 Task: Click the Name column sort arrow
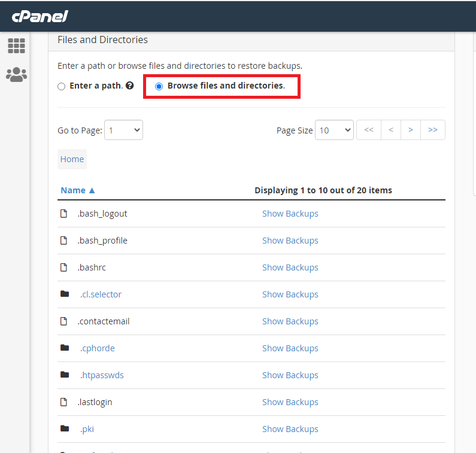pos(92,190)
